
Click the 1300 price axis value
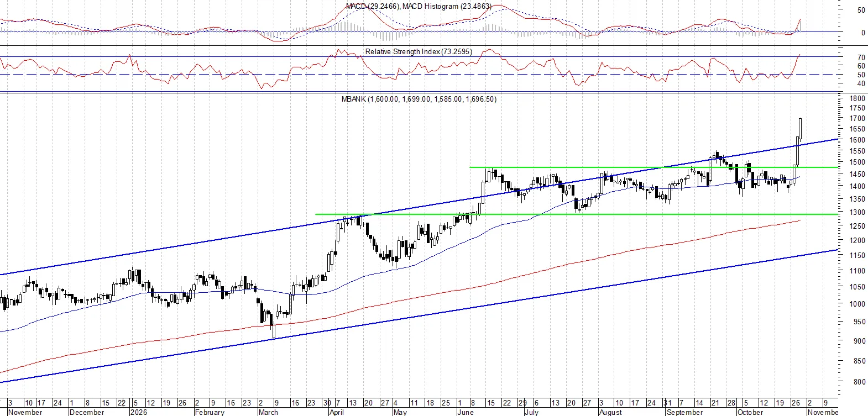857,212
